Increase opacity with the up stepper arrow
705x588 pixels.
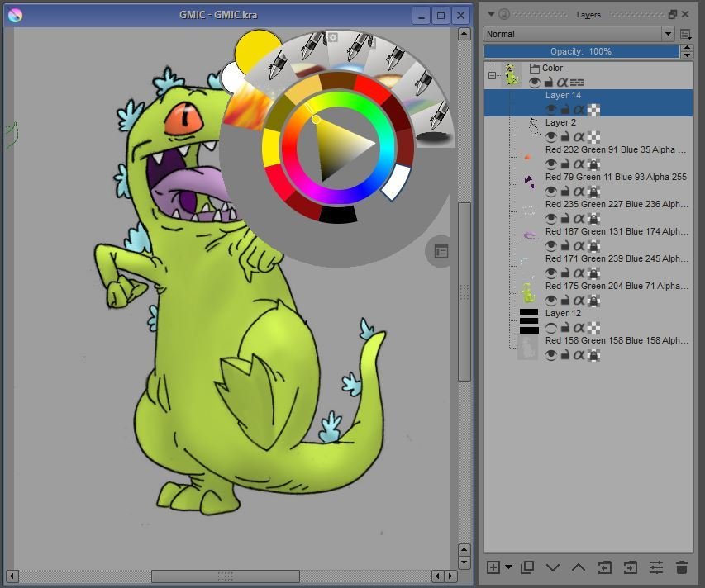click(687, 48)
